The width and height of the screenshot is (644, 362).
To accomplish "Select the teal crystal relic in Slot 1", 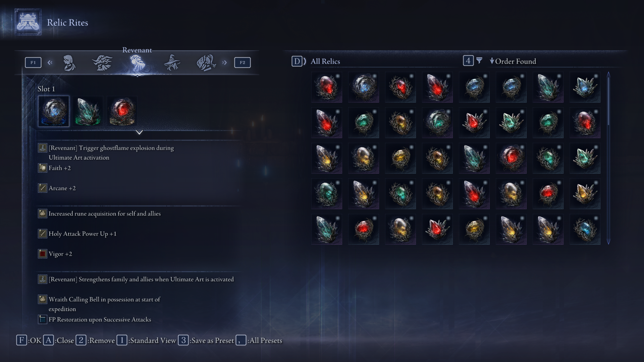I will 88,111.
